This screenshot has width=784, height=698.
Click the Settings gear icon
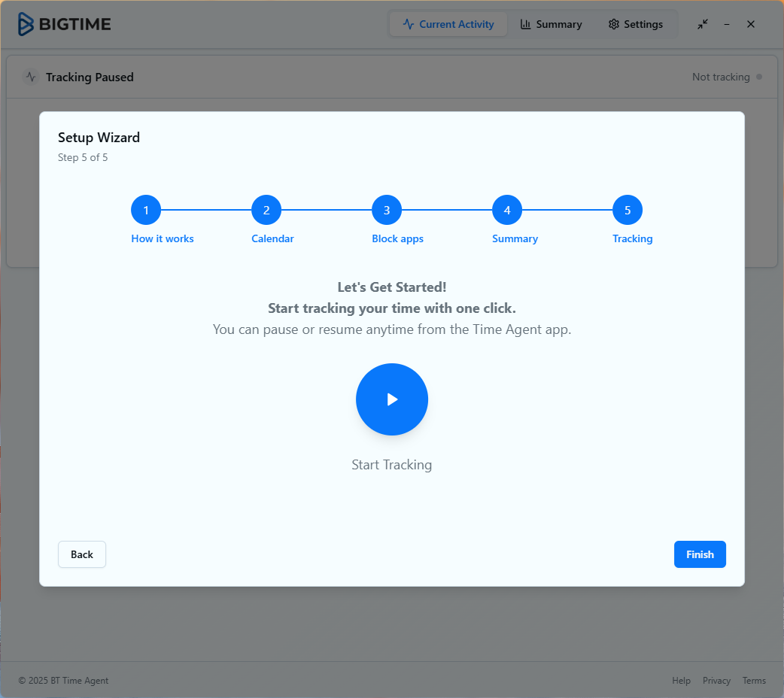[613, 24]
